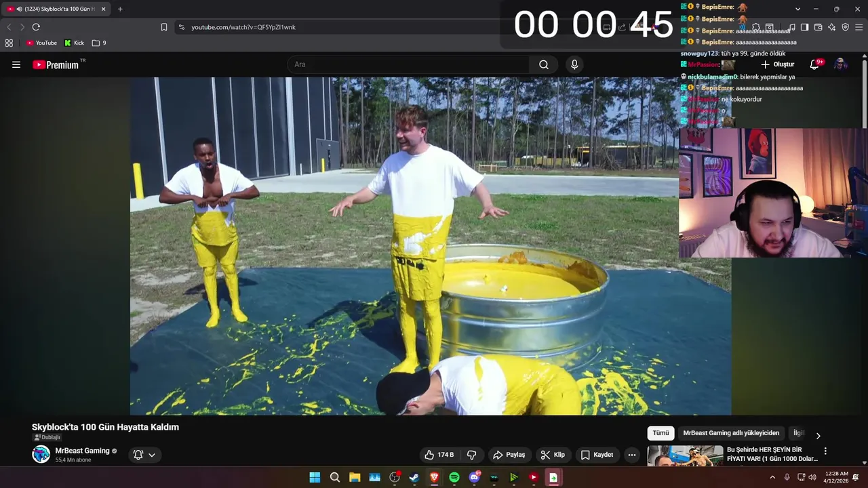Expand subscription options chevron beside bell

coord(152,455)
